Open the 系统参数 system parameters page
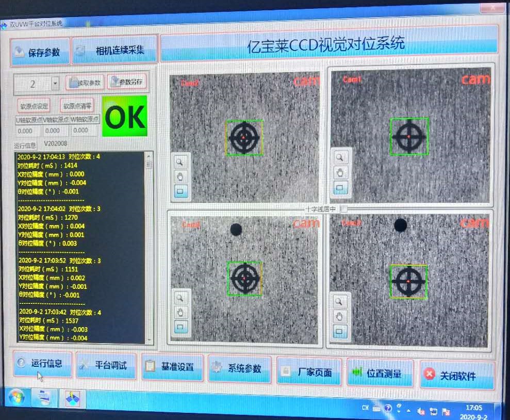The height and width of the screenshot is (420, 510). 239,368
